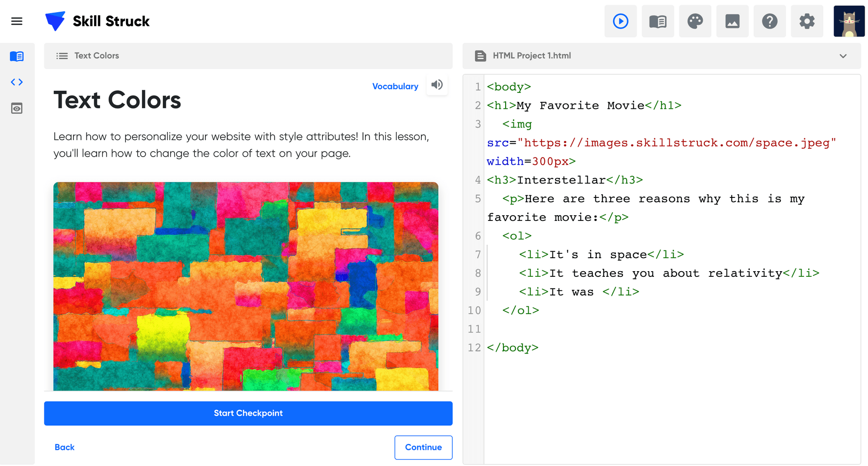Open the Vocabulary link

click(395, 86)
